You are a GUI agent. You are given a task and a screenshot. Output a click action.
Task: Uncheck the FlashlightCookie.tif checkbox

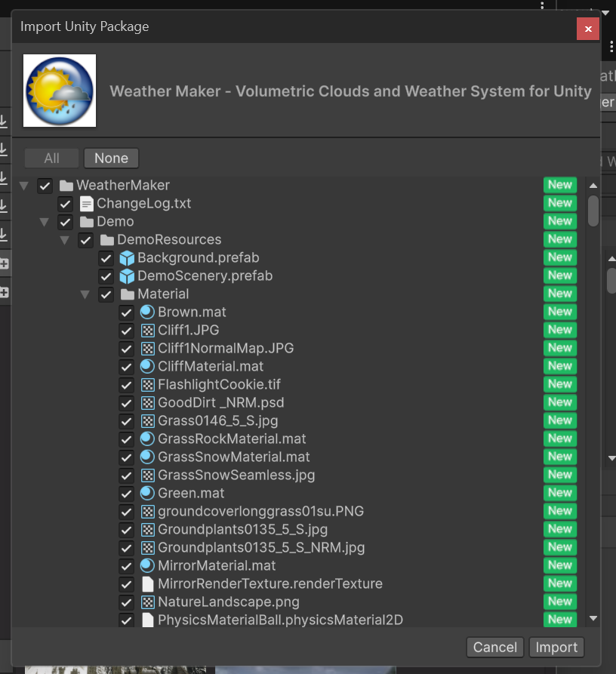(126, 385)
